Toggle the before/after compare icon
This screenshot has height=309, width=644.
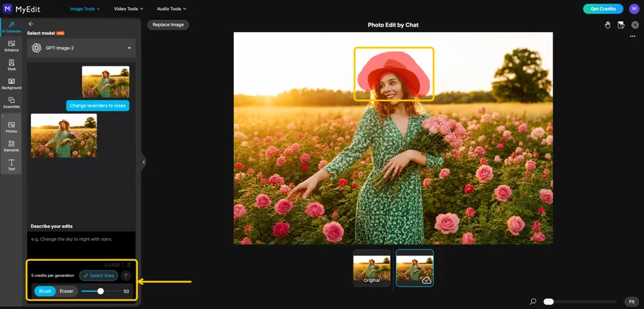(x=621, y=25)
